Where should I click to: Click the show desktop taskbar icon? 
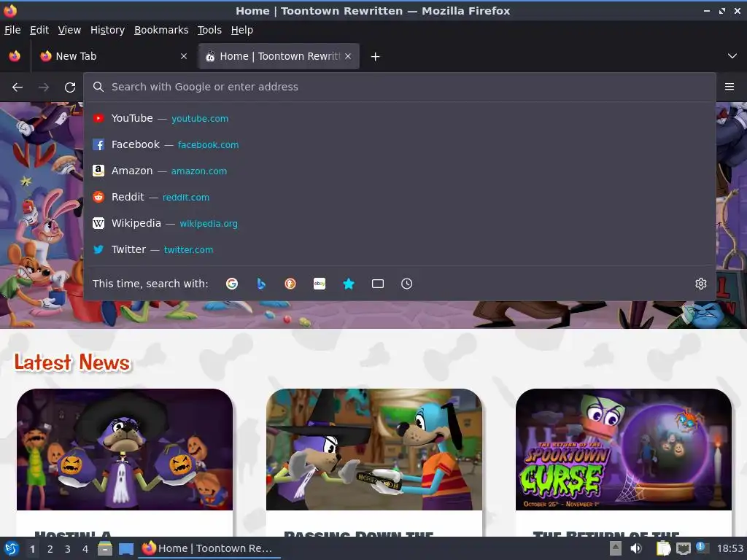coord(125,549)
